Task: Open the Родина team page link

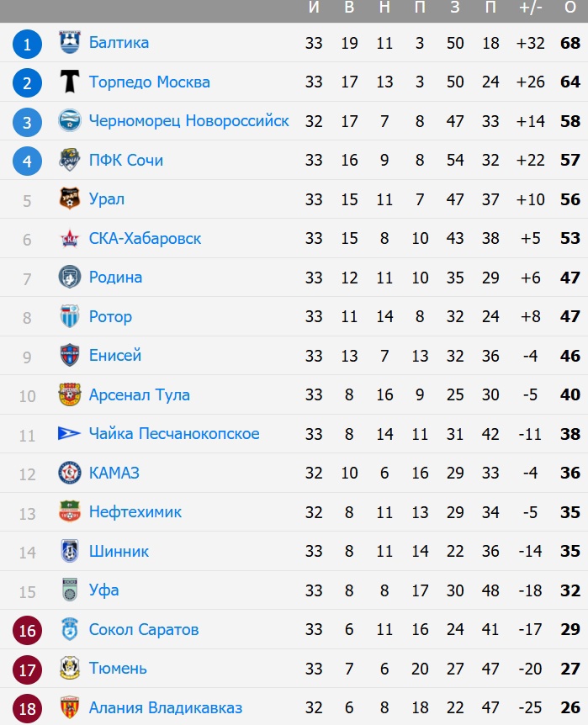Action: [x=115, y=278]
